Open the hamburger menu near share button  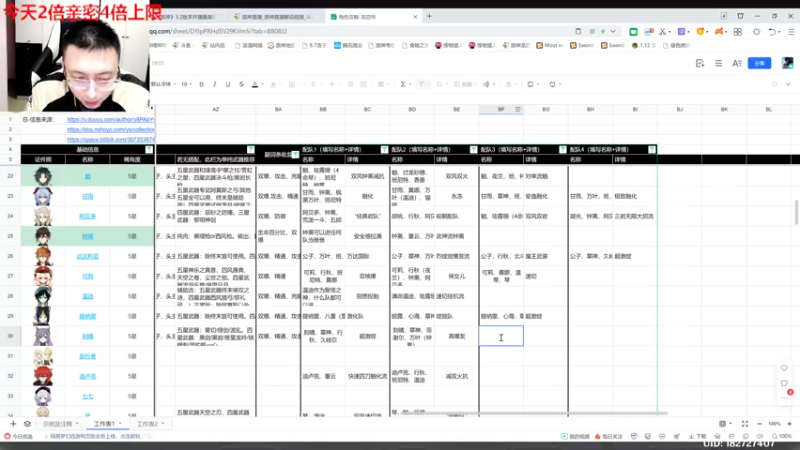tap(718, 63)
